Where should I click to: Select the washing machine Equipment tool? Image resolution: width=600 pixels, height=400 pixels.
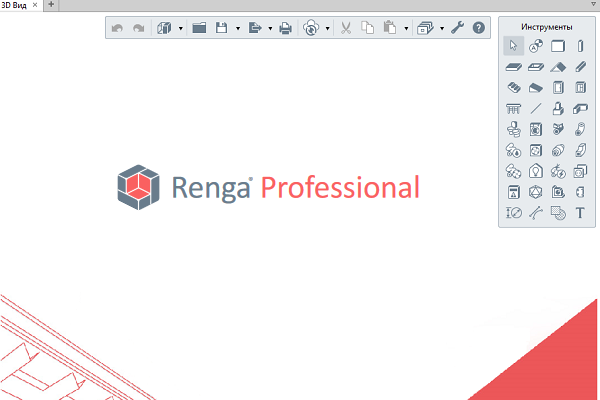536,129
